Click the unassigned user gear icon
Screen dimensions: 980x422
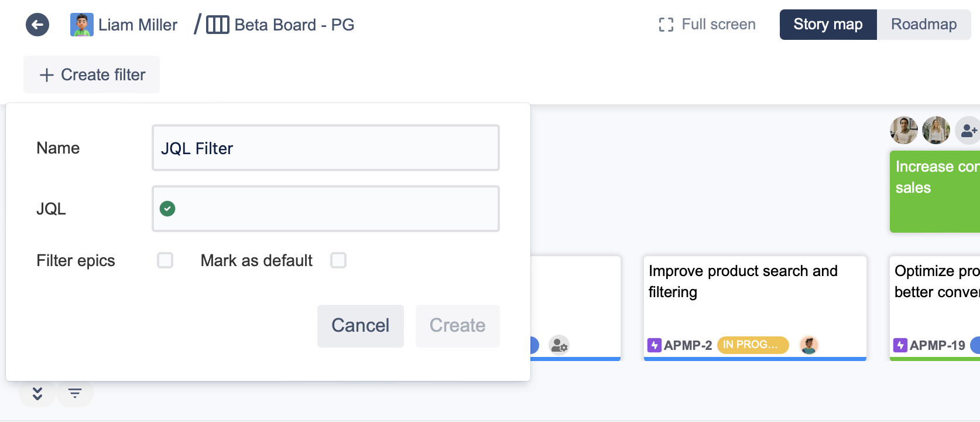pos(559,345)
